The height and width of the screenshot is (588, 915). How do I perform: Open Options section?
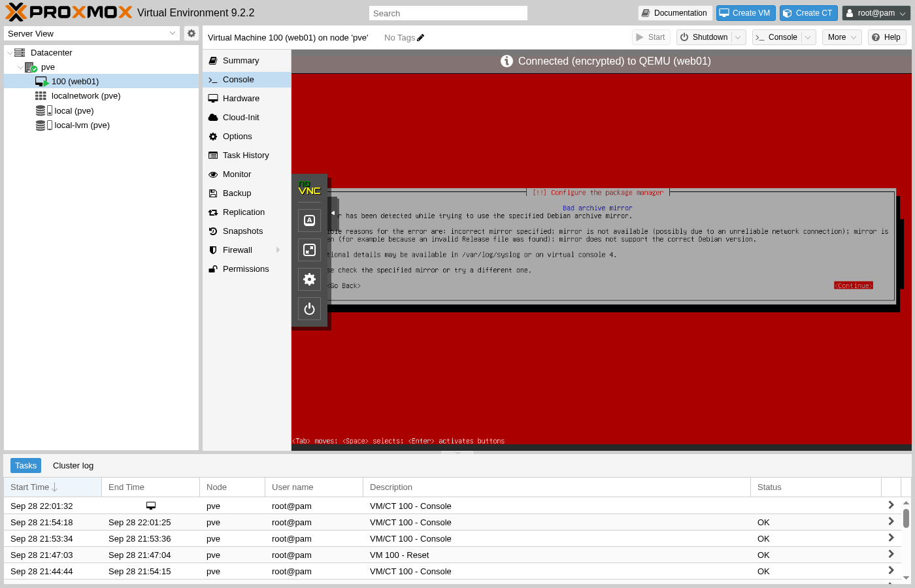click(x=246, y=137)
